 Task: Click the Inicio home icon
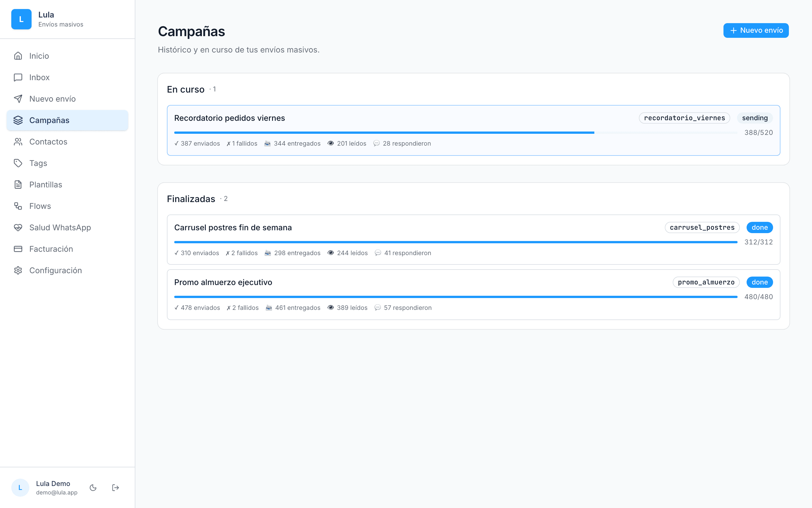tap(18, 56)
